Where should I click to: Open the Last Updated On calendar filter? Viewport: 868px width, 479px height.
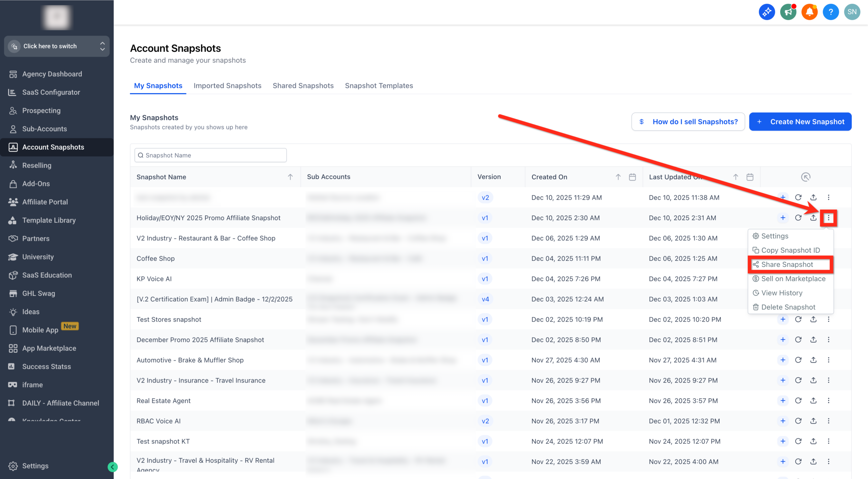click(750, 177)
